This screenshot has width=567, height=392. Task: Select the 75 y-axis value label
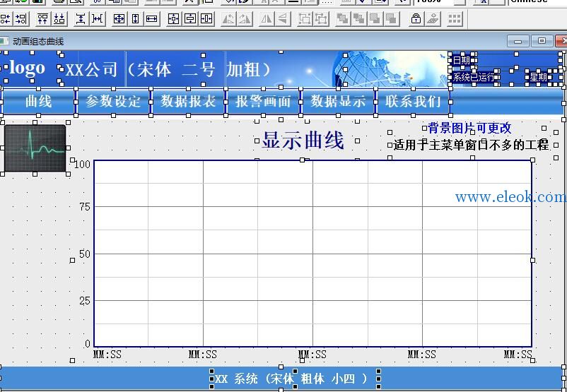pyautogui.click(x=85, y=207)
